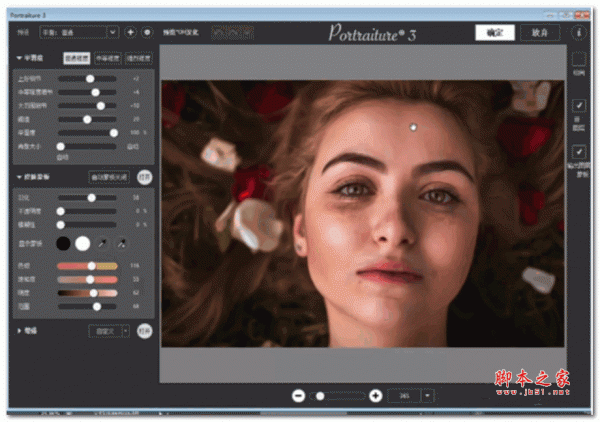The width and height of the screenshot is (600, 422).
Task: Click the info icon at top right
Action: (579, 32)
